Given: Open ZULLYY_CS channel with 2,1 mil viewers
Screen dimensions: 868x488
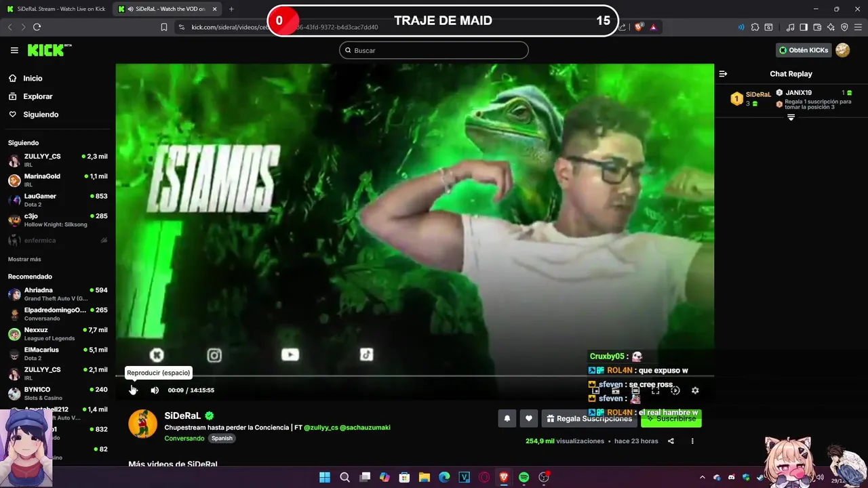Looking at the screenshot, I should [58, 373].
